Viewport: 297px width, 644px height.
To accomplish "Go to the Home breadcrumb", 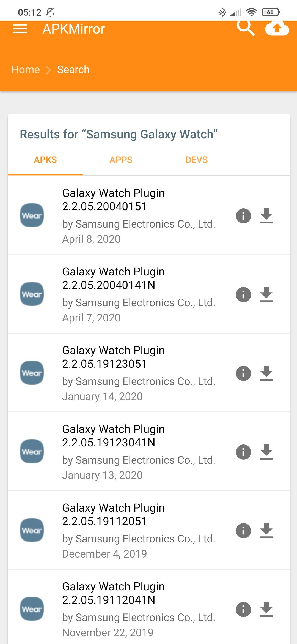I will click(x=26, y=70).
